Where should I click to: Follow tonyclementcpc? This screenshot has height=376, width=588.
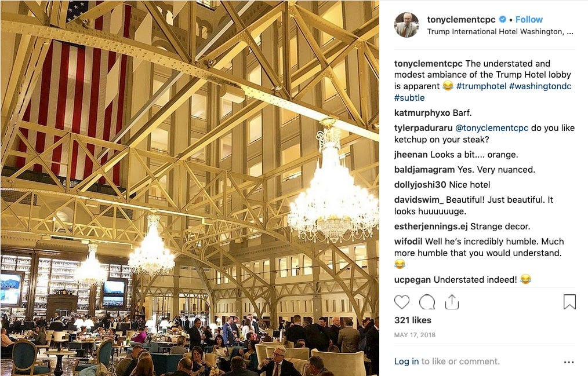tap(529, 20)
